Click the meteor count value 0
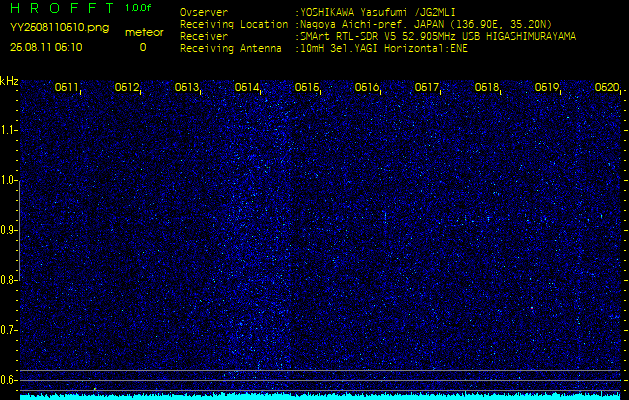Screen dimensions: 629x400 [143, 48]
